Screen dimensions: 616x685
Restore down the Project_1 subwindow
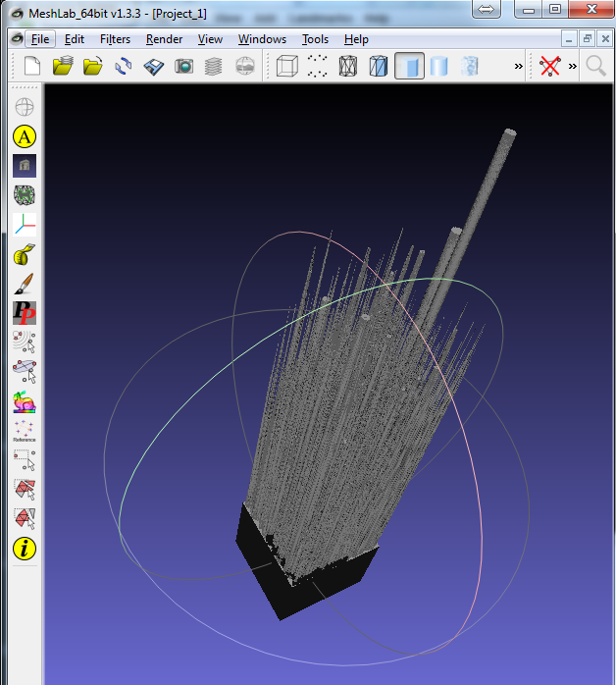click(587, 39)
